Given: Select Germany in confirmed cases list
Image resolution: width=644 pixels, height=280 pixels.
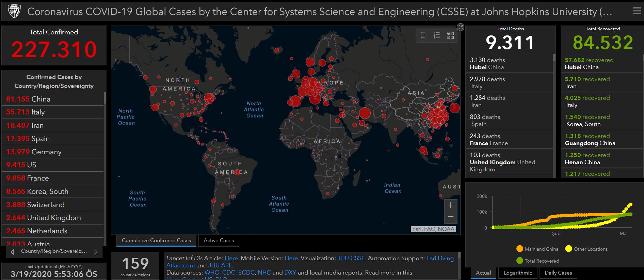Looking at the screenshot, I should coord(53,152).
